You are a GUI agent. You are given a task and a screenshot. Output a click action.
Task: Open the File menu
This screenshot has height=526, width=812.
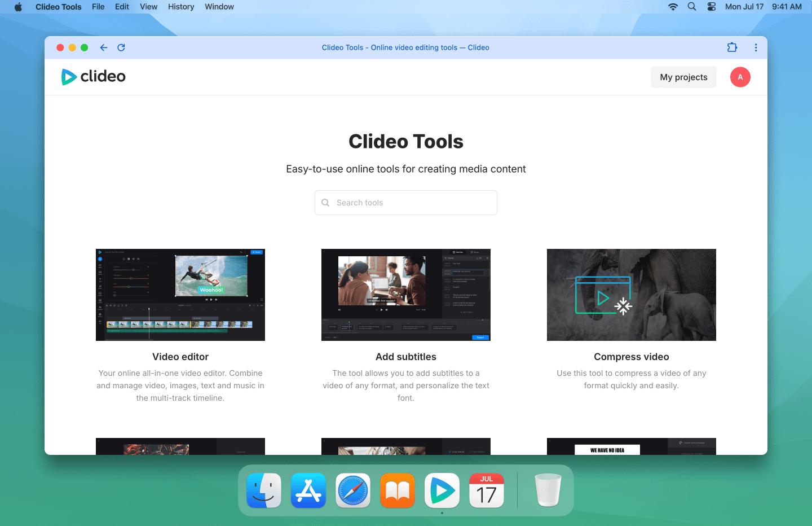click(98, 7)
